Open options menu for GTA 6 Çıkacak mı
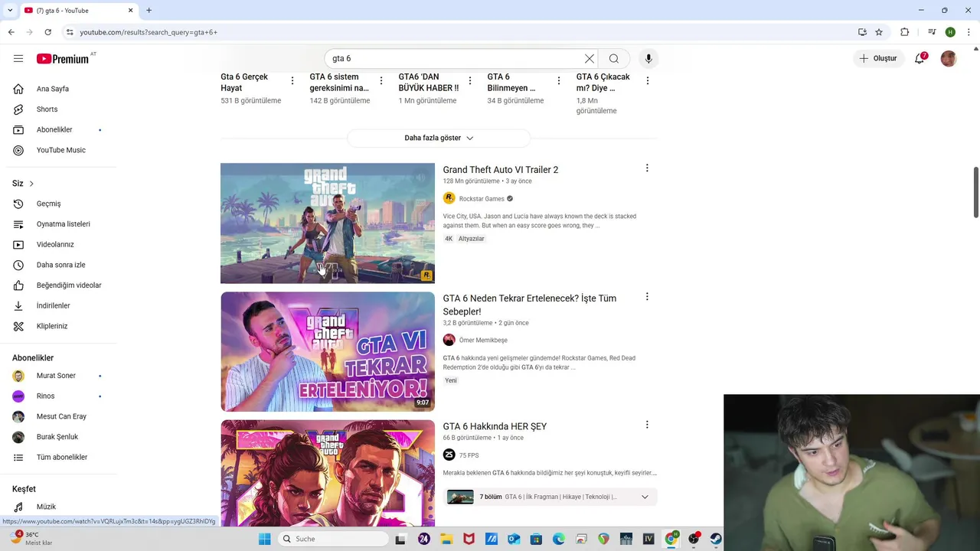The width and height of the screenshot is (980, 551). point(647,80)
